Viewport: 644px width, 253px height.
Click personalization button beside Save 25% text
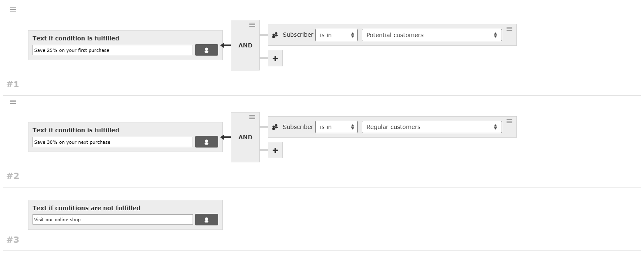207,50
